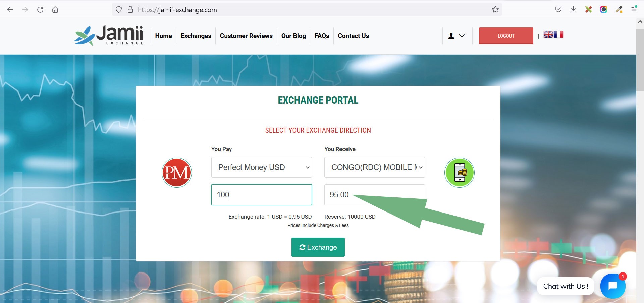Image resolution: width=644 pixels, height=303 pixels.
Task: Bookmark page with star icon
Action: 495,10
